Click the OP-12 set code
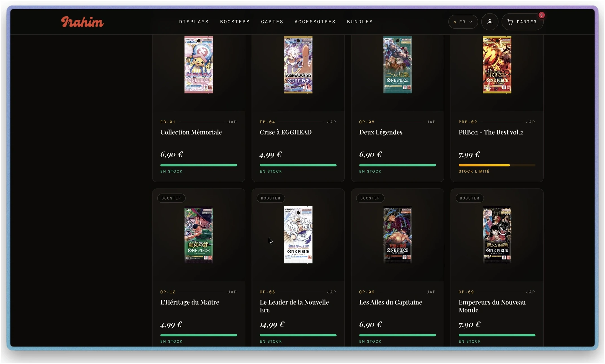This screenshot has height=364, width=605. [168, 292]
